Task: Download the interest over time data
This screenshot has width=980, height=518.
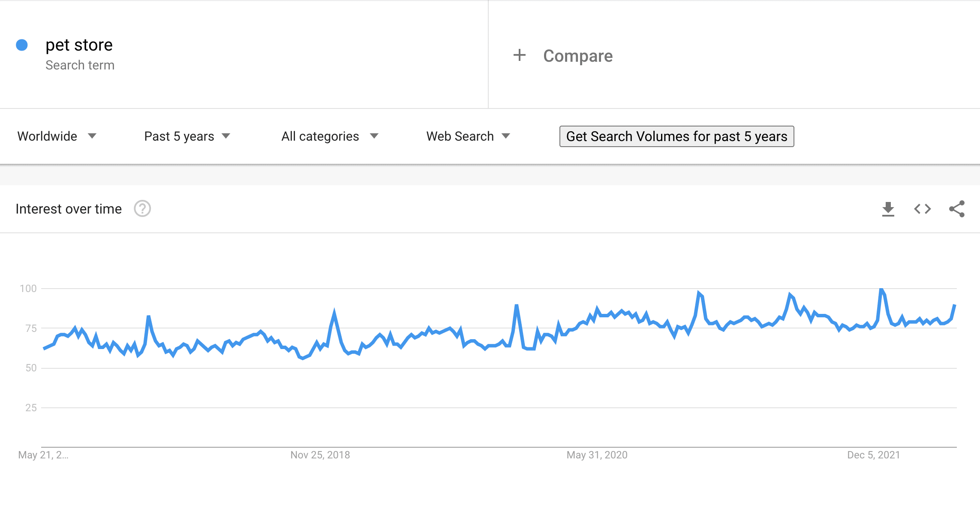Action: pos(888,209)
